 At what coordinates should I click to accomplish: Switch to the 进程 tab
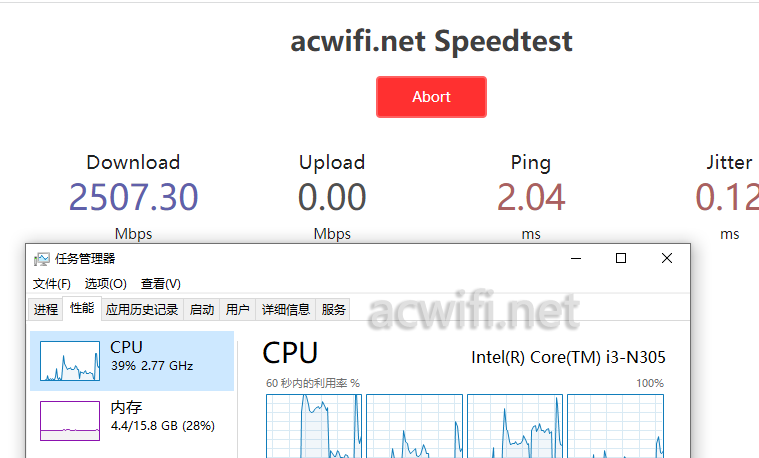pyautogui.click(x=46, y=309)
